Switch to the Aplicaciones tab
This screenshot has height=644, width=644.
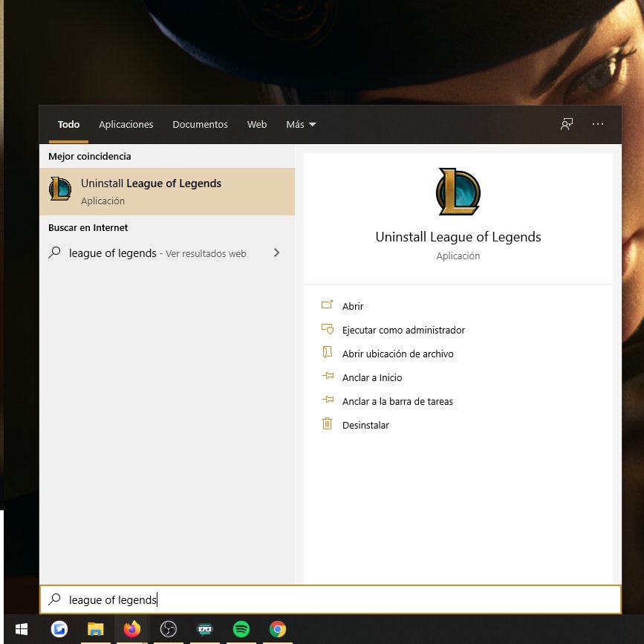click(126, 125)
